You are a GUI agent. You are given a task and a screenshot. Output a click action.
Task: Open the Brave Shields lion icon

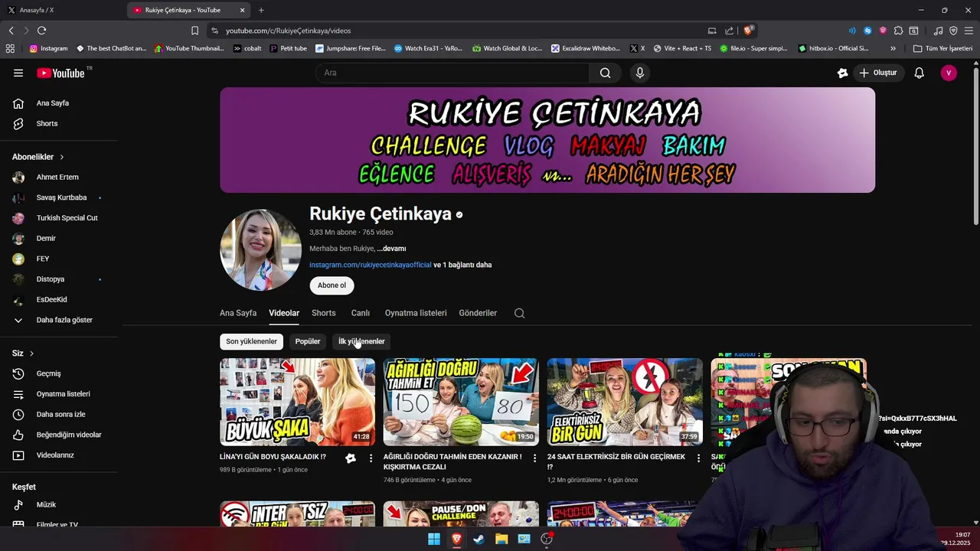[749, 31]
